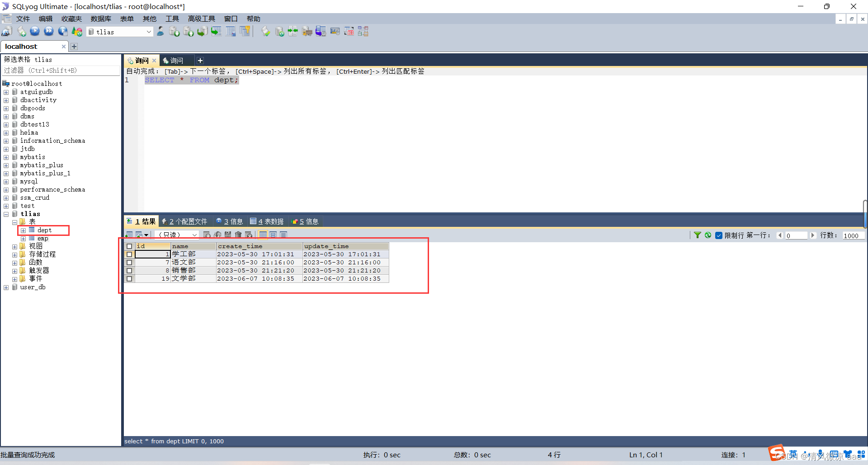The height and width of the screenshot is (465, 868).
Task: Click the table with green arrow icon
Action: (217, 31)
